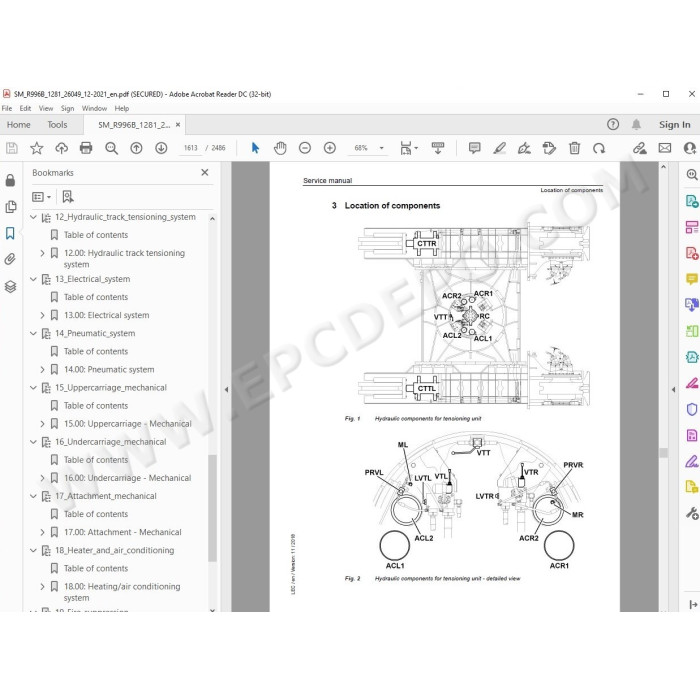Expand 13.00: Electrical system bookmark
This screenshot has width=700, height=700.
(x=42, y=315)
